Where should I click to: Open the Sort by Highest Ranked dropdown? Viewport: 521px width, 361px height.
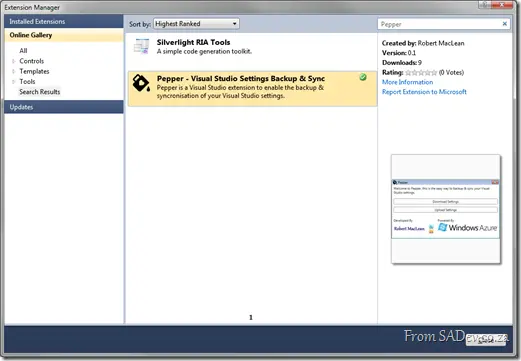click(196, 24)
